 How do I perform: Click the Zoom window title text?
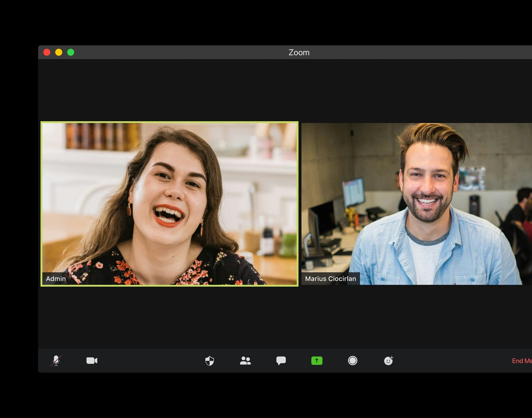(299, 52)
